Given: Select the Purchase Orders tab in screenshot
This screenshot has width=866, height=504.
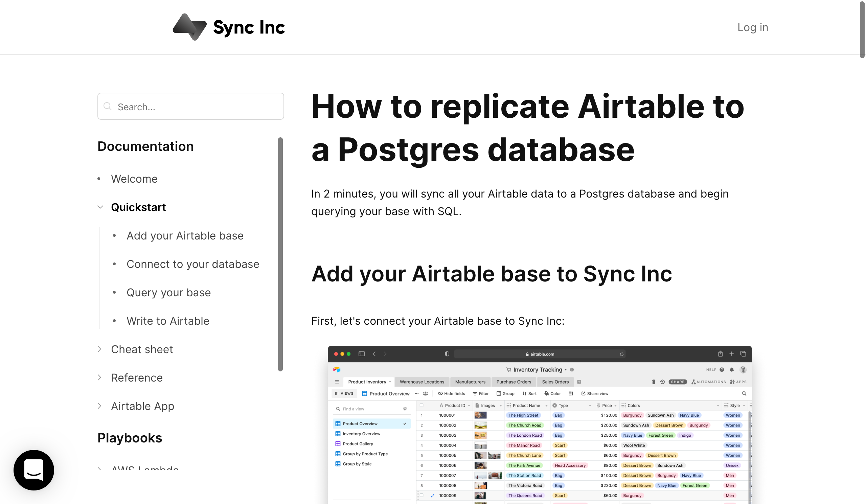Looking at the screenshot, I should tap(514, 382).
